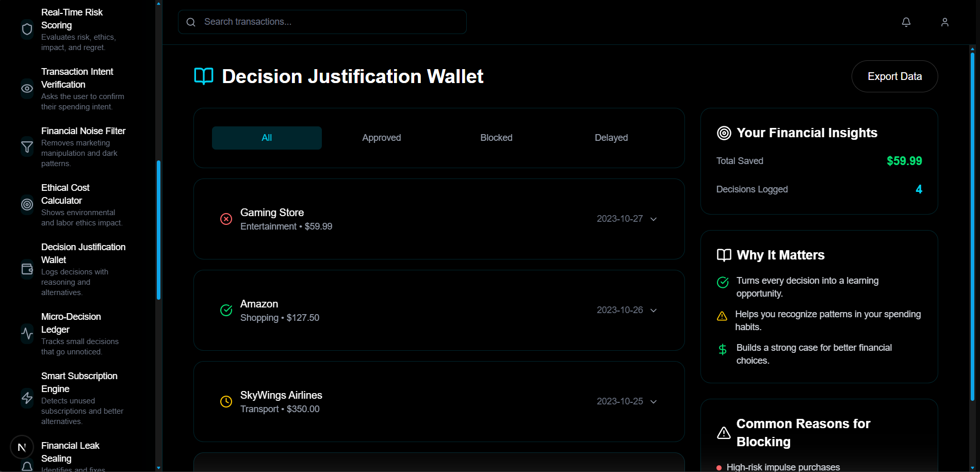The width and height of the screenshot is (980, 472).
Task: Expand the Amazon transaction details chevron
Action: 654,311
